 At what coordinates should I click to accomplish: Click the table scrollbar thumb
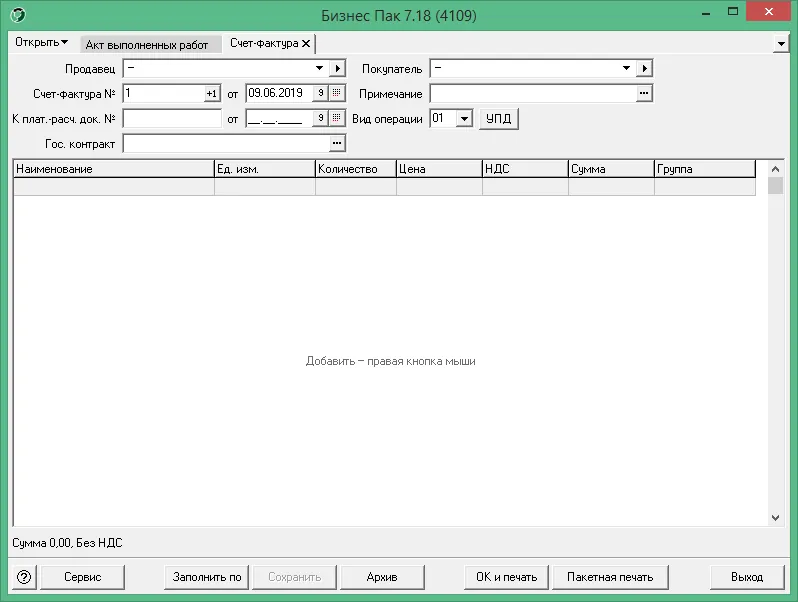(x=775, y=185)
